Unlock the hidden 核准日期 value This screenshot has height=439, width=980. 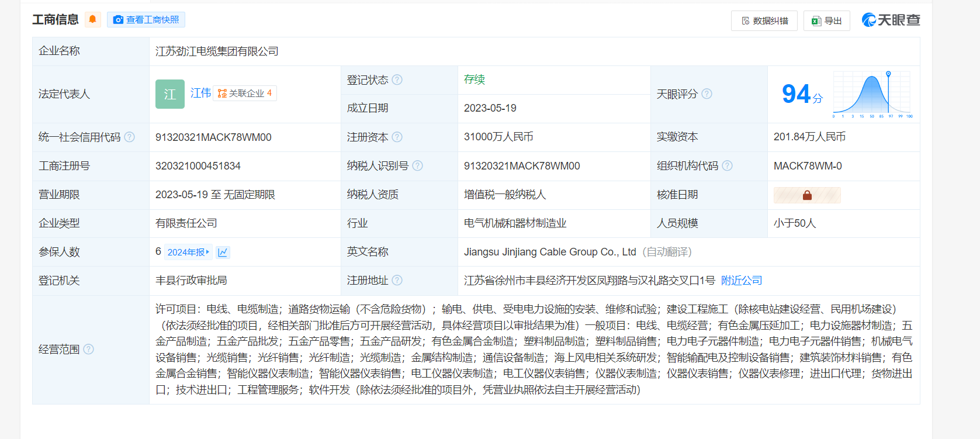[x=807, y=195]
